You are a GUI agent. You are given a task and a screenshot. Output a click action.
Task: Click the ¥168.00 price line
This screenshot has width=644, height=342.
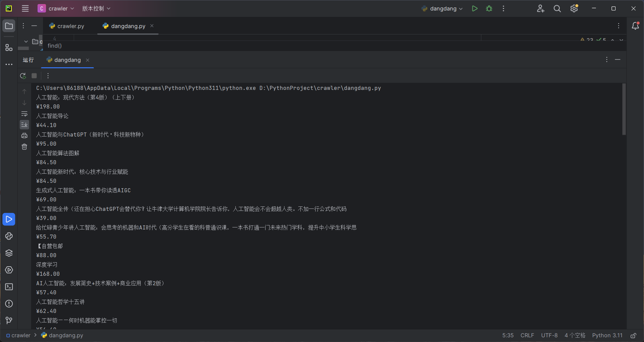pos(48,274)
